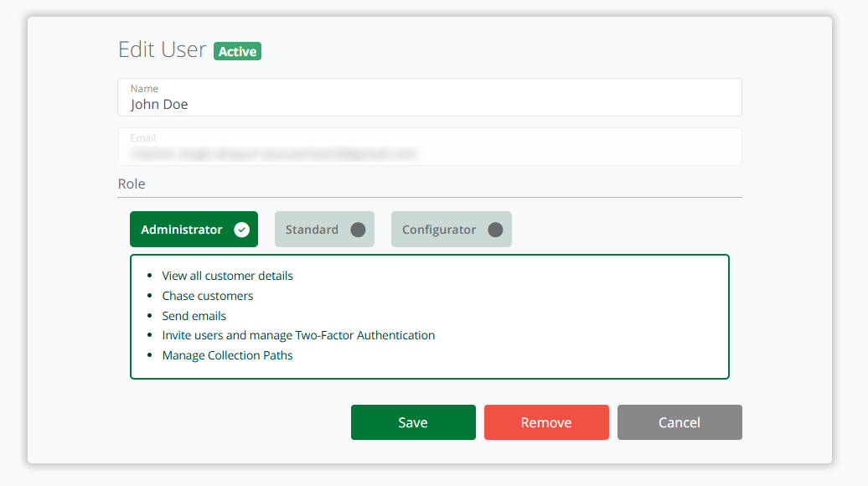Screen dimensions: 868x486
Task: Cancel editing the user
Action: click(x=679, y=422)
